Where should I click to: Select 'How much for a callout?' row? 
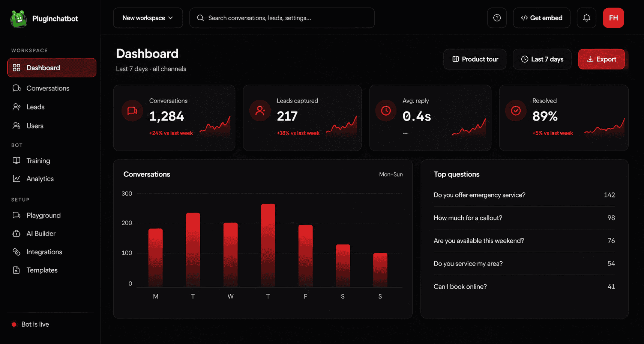pos(524,218)
